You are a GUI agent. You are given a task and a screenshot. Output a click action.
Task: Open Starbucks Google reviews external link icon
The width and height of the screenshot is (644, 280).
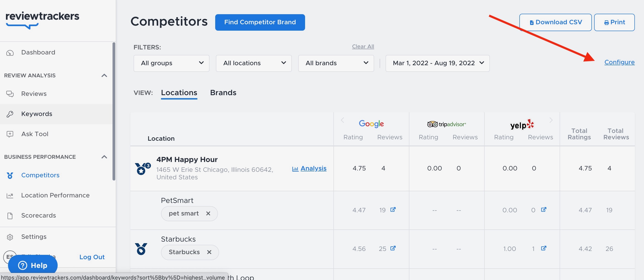(393, 248)
